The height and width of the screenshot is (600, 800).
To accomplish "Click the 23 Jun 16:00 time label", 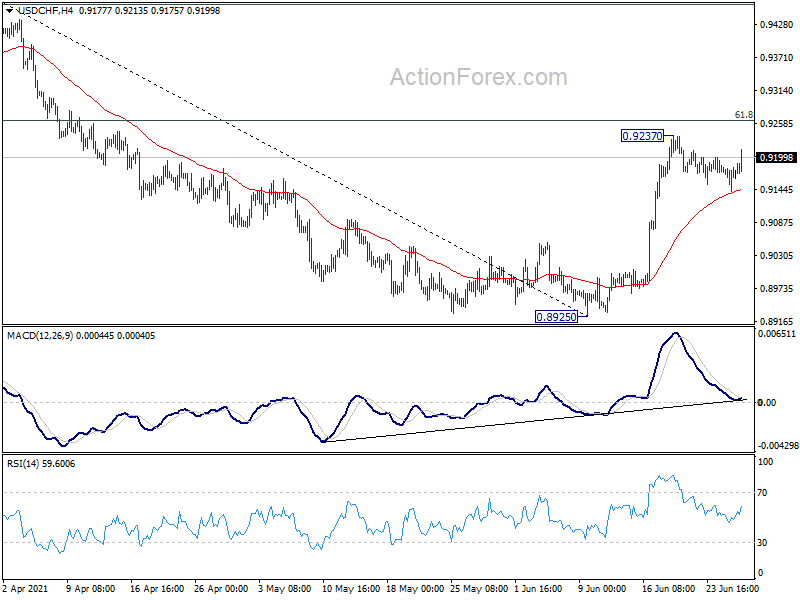I will click(732, 589).
